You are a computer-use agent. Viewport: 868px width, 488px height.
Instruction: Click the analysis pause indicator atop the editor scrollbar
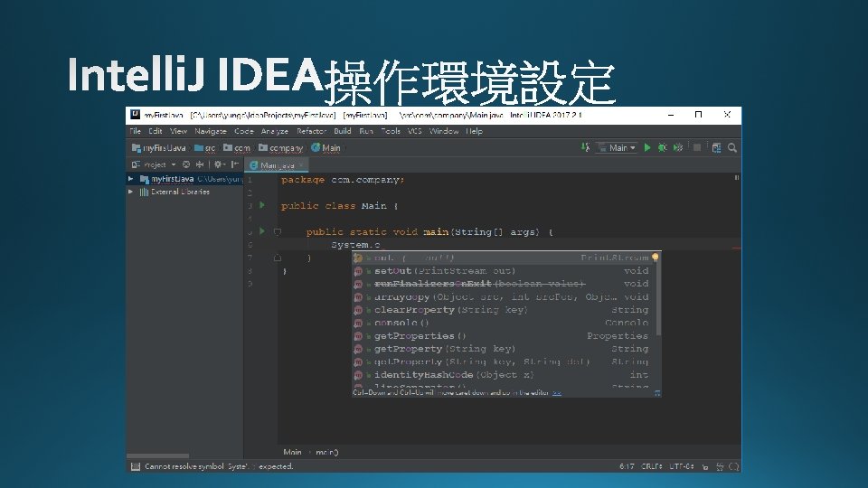click(736, 178)
